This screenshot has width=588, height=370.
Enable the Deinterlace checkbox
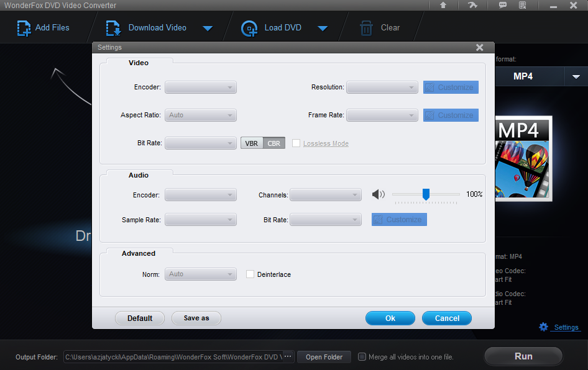(x=250, y=274)
